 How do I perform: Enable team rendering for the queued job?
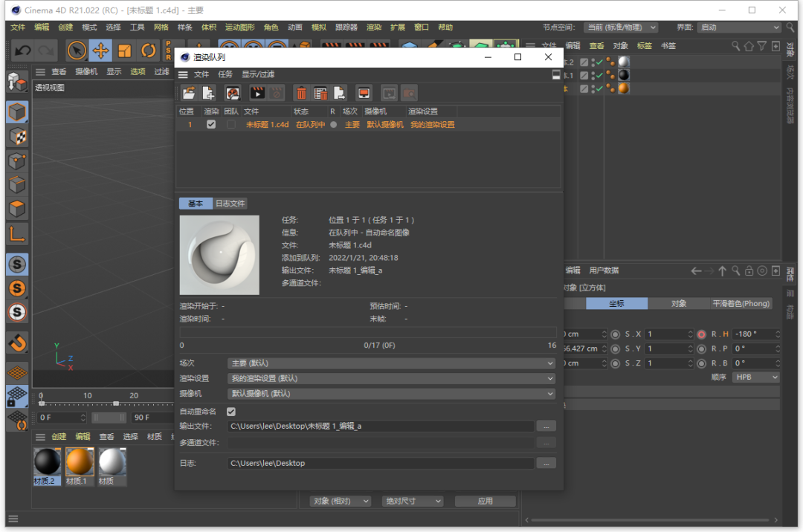[230, 123]
